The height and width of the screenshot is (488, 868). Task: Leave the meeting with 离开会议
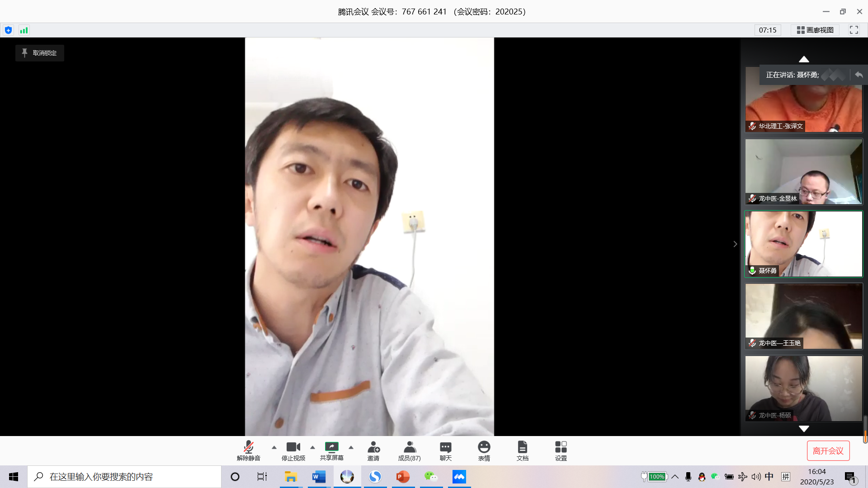click(828, 450)
